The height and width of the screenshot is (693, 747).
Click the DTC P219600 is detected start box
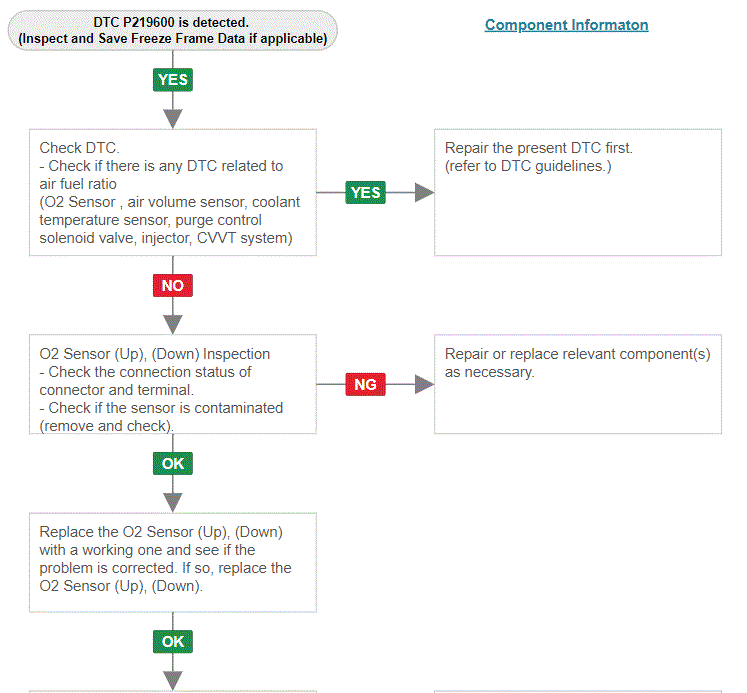click(172, 30)
